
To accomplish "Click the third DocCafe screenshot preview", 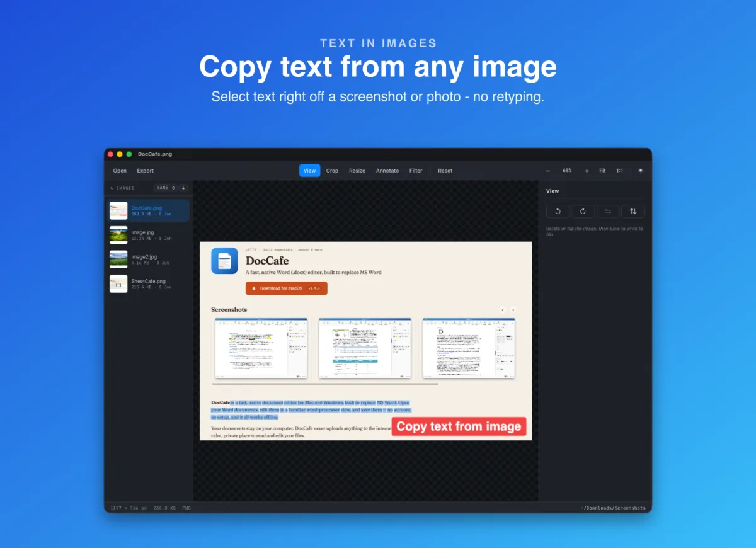I will 469,348.
